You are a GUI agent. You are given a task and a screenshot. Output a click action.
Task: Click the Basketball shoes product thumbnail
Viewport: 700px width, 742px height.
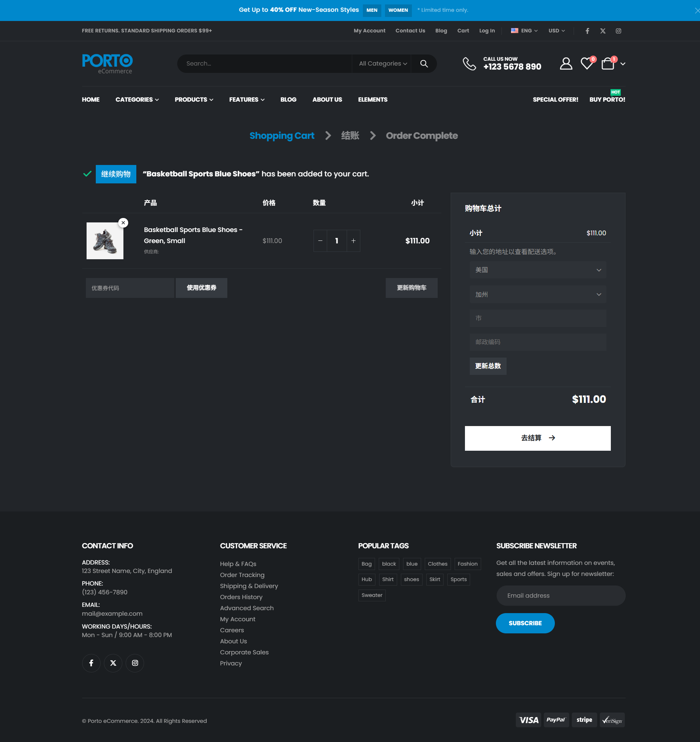(x=105, y=241)
